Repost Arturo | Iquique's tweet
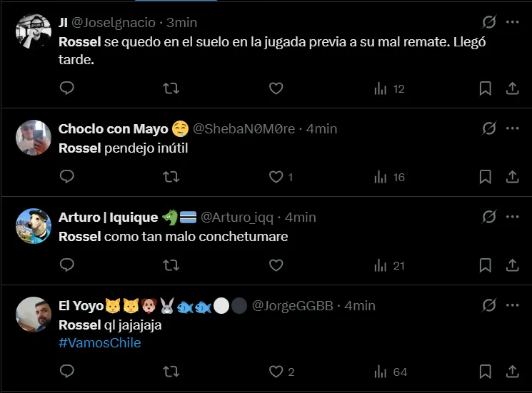Image resolution: width=532 pixels, height=393 pixels. [x=171, y=265]
